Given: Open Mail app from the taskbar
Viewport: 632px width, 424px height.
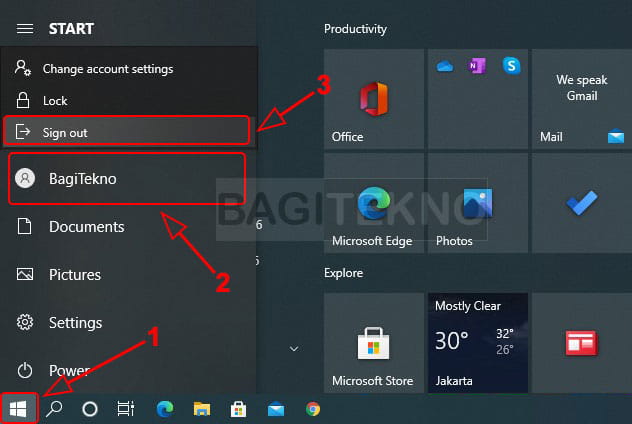Looking at the screenshot, I should (276, 410).
